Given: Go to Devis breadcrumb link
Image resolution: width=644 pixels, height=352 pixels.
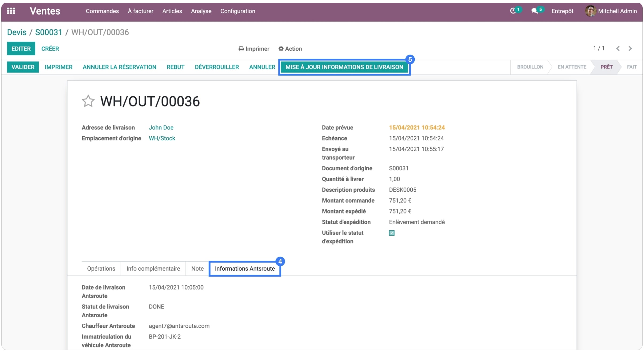Looking at the screenshot, I should pos(17,32).
